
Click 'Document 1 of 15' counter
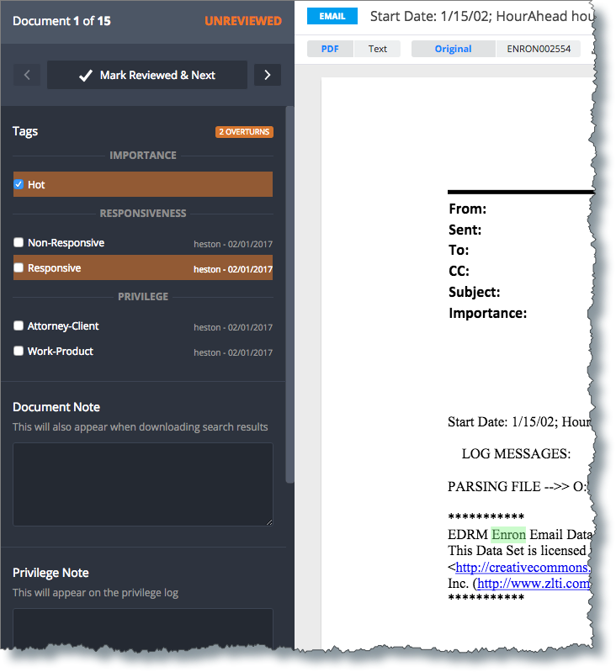[x=61, y=21]
